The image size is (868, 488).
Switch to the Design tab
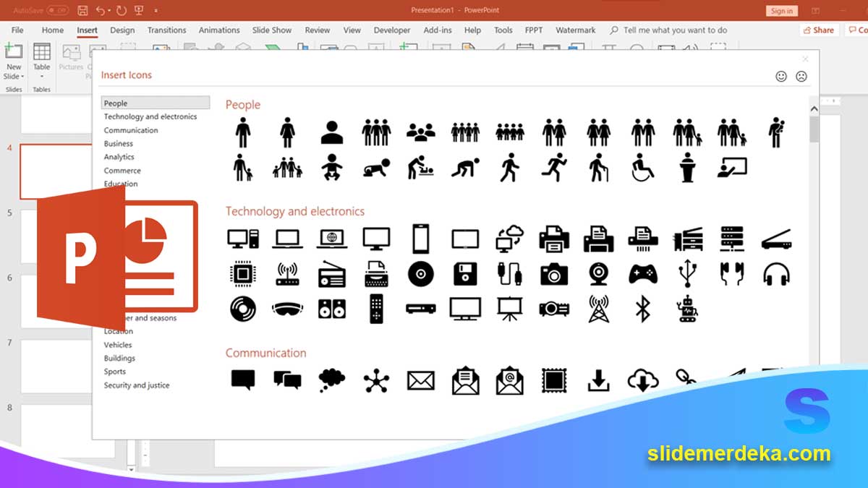(122, 30)
